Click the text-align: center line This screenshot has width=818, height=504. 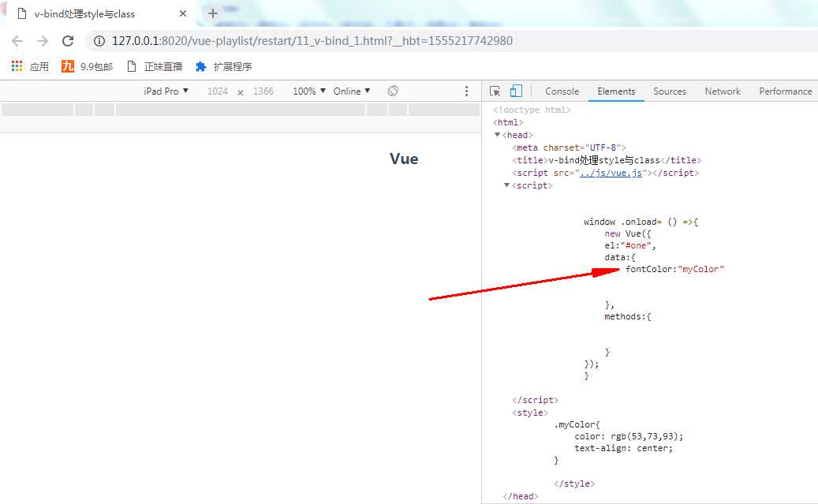[624, 448]
